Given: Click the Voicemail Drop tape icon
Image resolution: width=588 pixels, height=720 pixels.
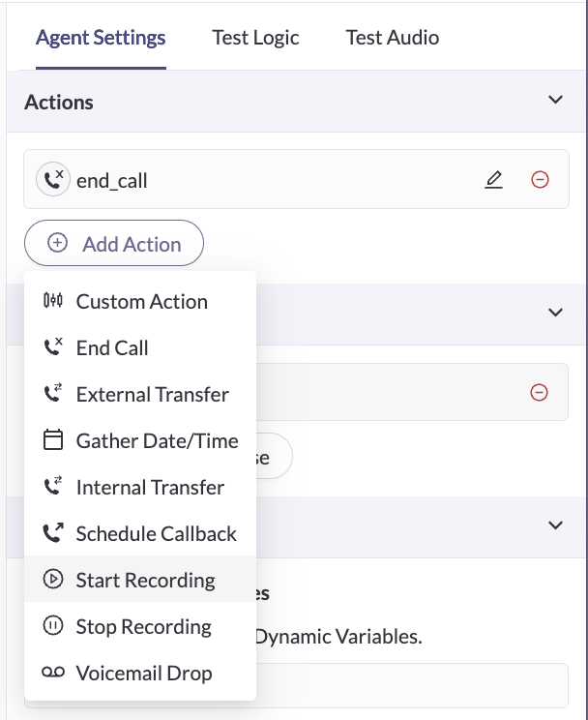Looking at the screenshot, I should coord(53,673).
